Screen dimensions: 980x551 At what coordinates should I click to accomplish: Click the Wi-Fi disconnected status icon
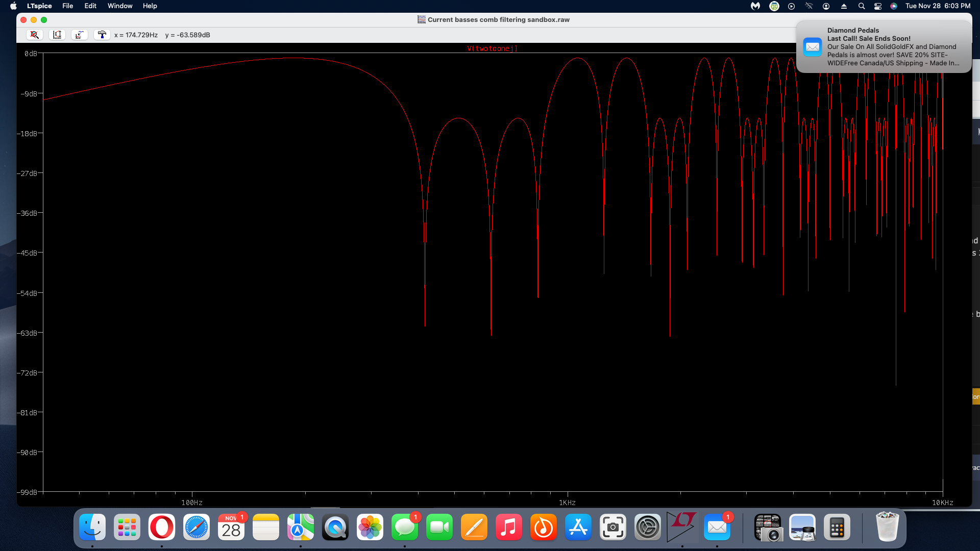[x=809, y=6]
